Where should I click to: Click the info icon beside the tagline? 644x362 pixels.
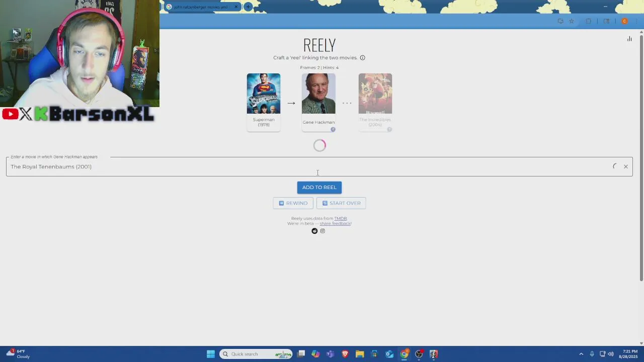tap(362, 58)
